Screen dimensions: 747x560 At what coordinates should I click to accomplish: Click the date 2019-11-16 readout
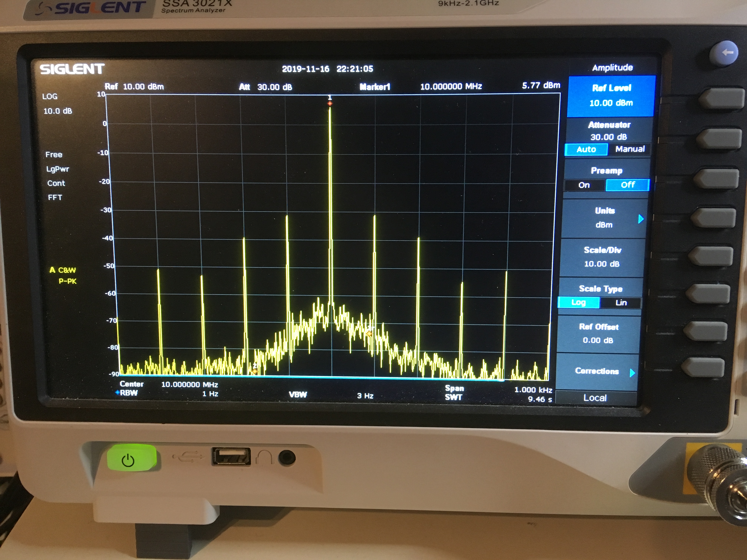coord(305,69)
